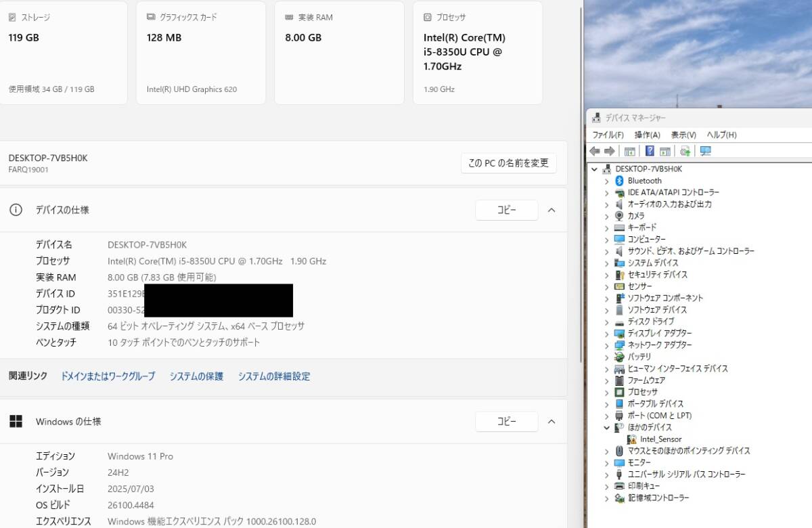
Task: Expand 記憶域コントローラー node
Action: click(607, 498)
